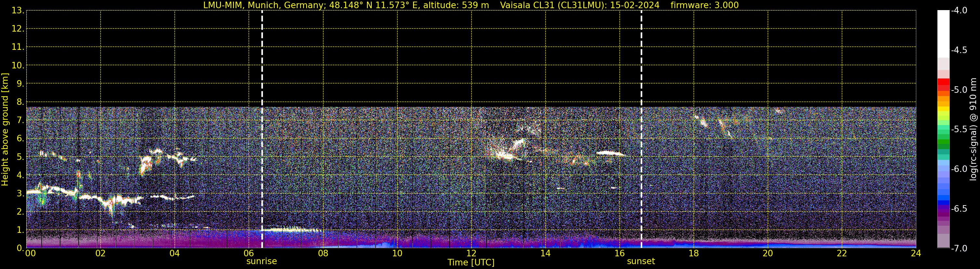Click the red band on the colorbar

944,85
